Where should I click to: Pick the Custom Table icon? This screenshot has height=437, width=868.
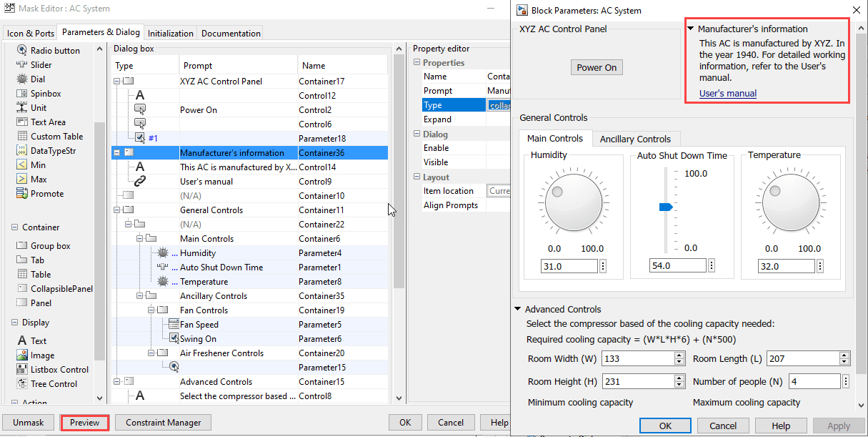pyautogui.click(x=21, y=137)
